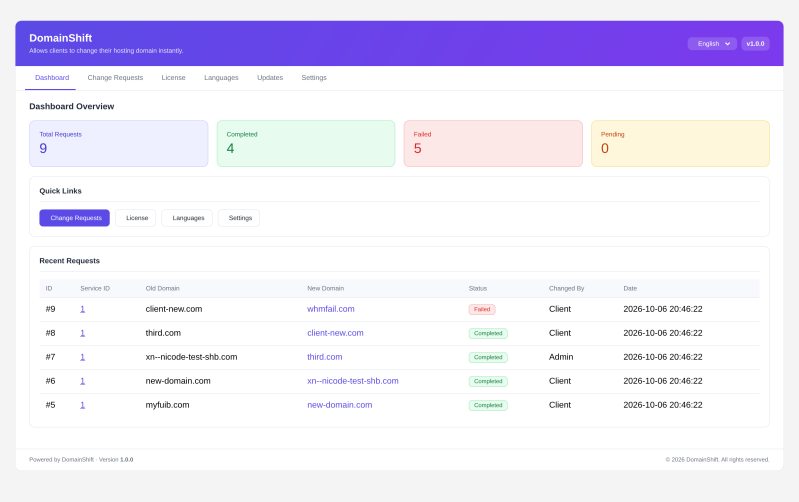
Task: Click the License quick link button
Action: point(136,218)
